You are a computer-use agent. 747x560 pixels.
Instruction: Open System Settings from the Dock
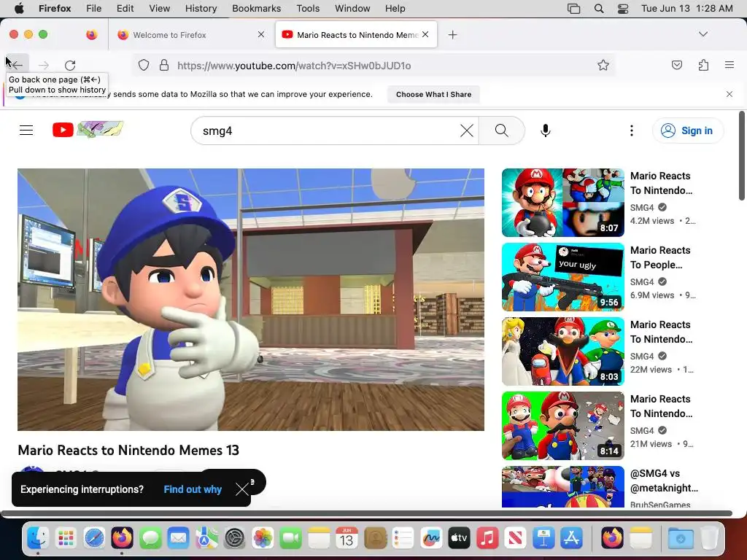coord(234,538)
